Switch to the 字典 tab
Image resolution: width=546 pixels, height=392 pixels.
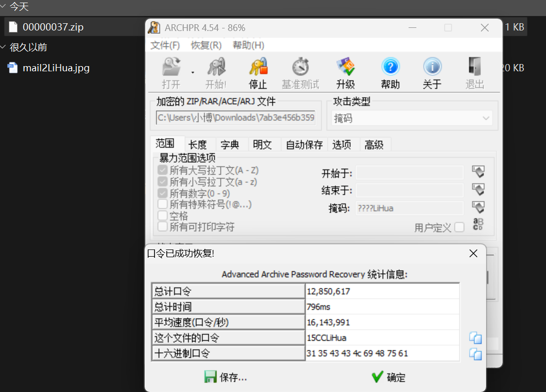tap(231, 145)
